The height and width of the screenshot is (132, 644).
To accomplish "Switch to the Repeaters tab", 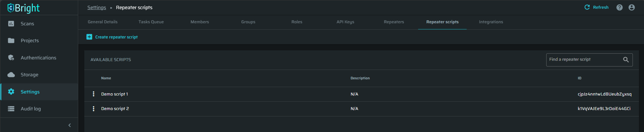I will [x=394, y=22].
